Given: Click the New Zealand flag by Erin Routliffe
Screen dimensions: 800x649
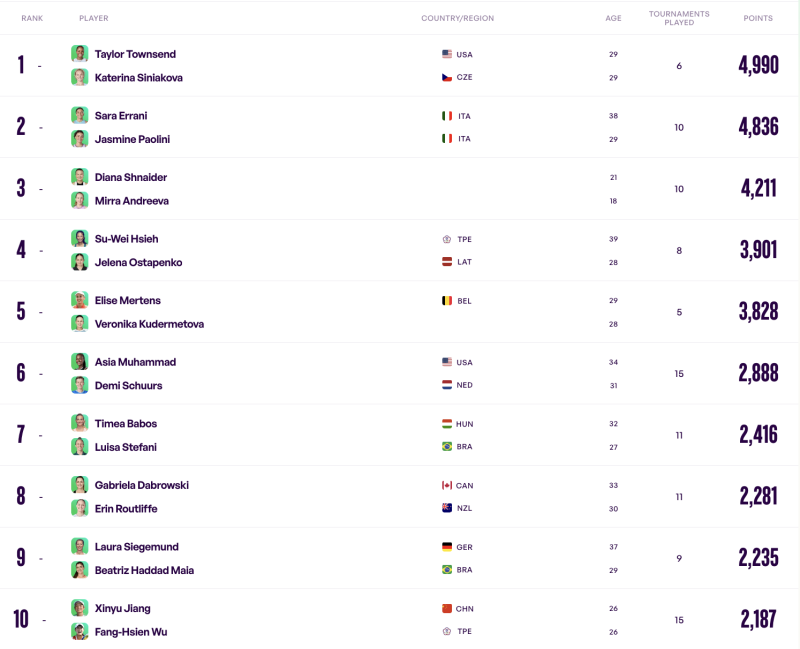Looking at the screenshot, I should [x=447, y=508].
